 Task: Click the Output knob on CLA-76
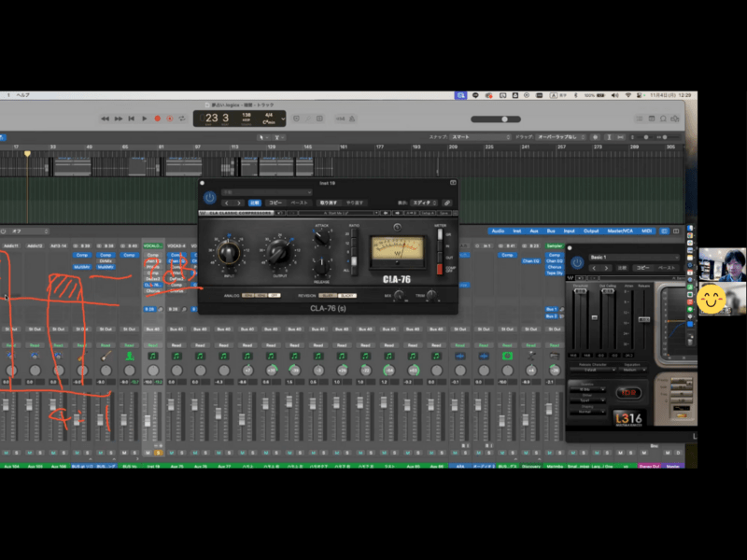[276, 251]
